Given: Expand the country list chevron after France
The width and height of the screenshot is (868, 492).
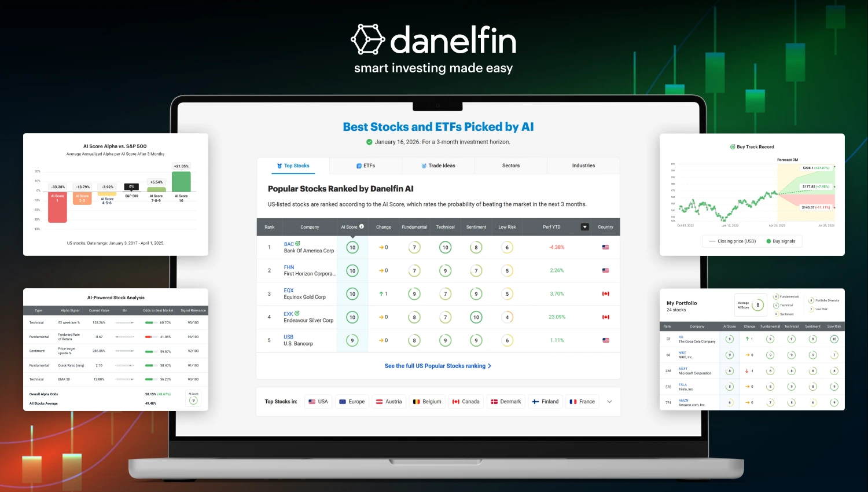Looking at the screenshot, I should pyautogui.click(x=609, y=401).
